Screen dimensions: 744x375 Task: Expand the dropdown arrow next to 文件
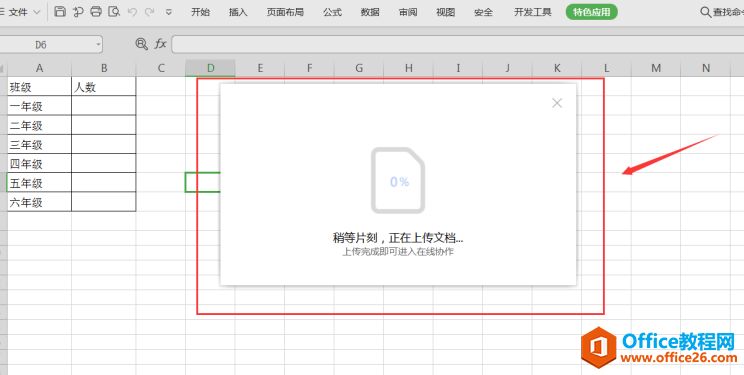(37, 12)
